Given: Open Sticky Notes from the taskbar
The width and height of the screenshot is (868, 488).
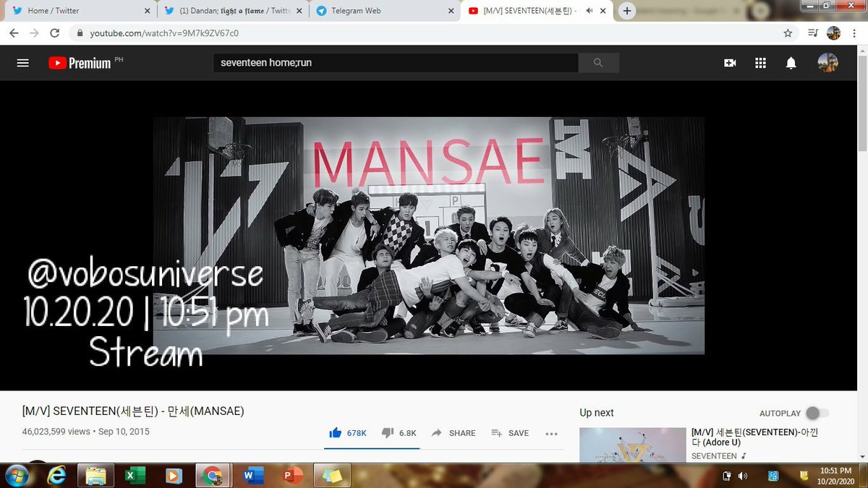Looking at the screenshot, I should click(333, 476).
